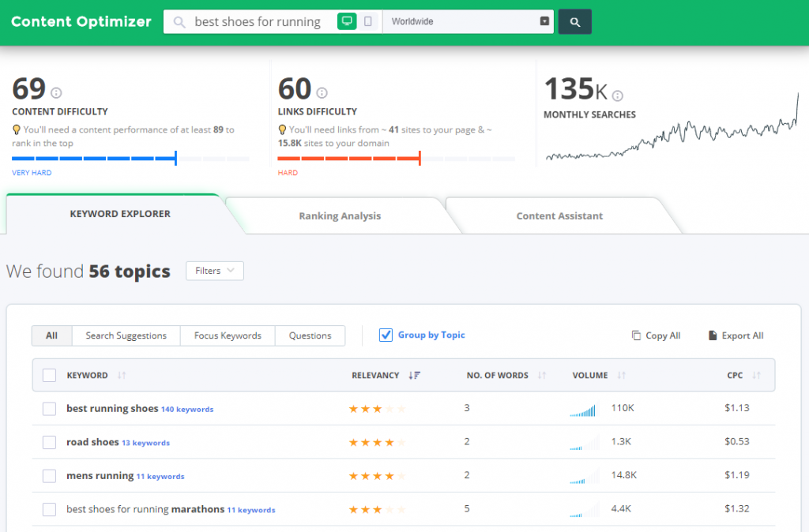
Task: Check the mens running row checkbox
Action: (50, 476)
